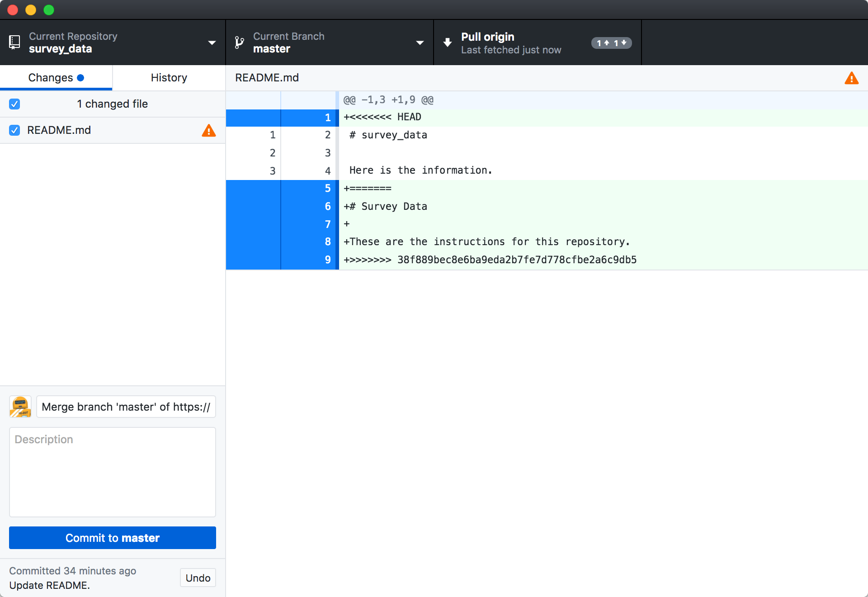The image size is (868, 597).
Task: Click the Commit to master button
Action: point(112,538)
